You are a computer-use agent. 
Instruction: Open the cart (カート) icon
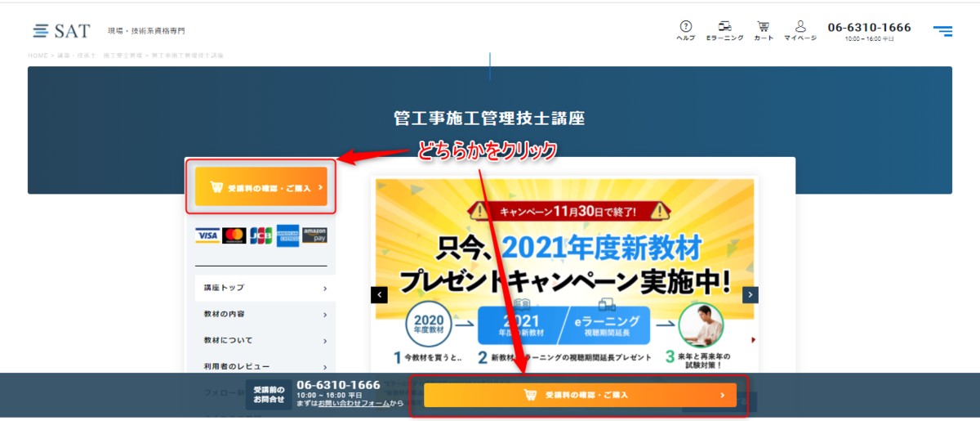click(764, 31)
